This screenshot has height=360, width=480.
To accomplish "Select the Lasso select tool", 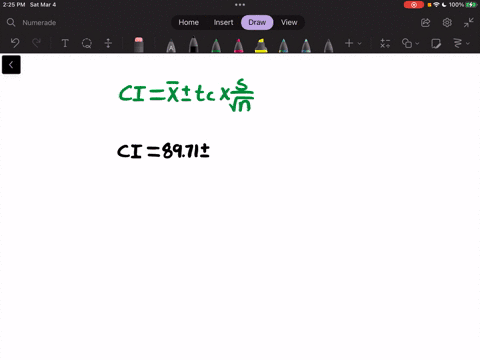I will pos(87,43).
